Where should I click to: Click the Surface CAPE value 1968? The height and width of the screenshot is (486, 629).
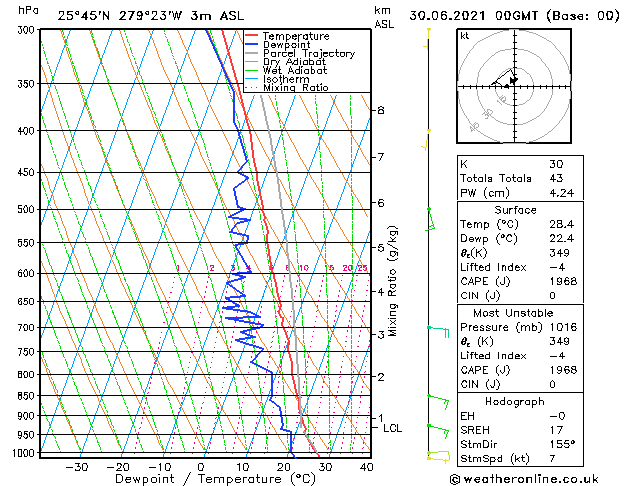coord(558,281)
